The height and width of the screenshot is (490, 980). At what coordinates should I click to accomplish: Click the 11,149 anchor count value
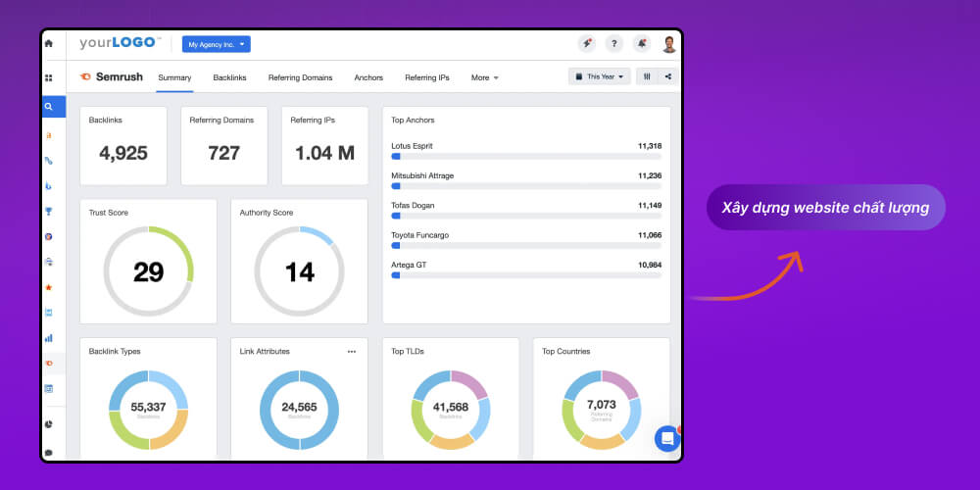pyautogui.click(x=650, y=206)
